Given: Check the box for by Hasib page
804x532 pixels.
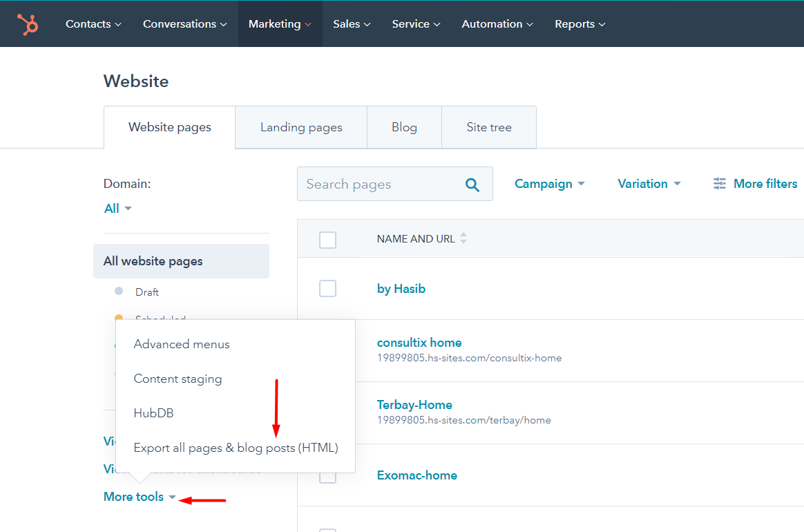Looking at the screenshot, I should coord(327,289).
